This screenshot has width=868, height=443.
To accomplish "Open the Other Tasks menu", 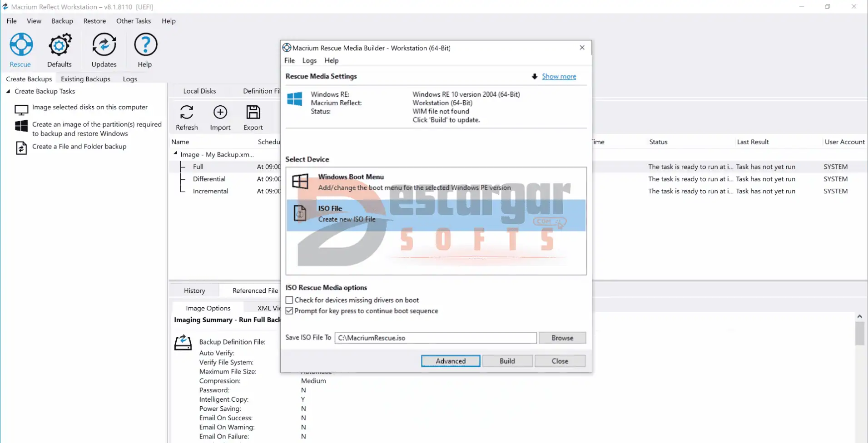I will pos(134,21).
